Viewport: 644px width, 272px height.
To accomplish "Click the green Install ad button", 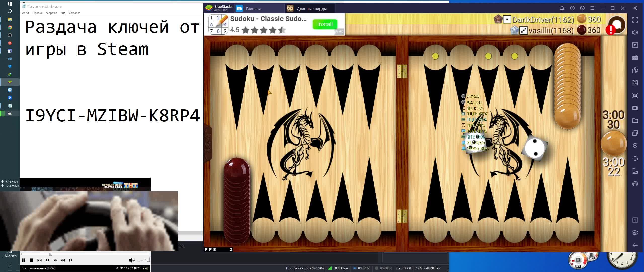I will click(x=325, y=24).
